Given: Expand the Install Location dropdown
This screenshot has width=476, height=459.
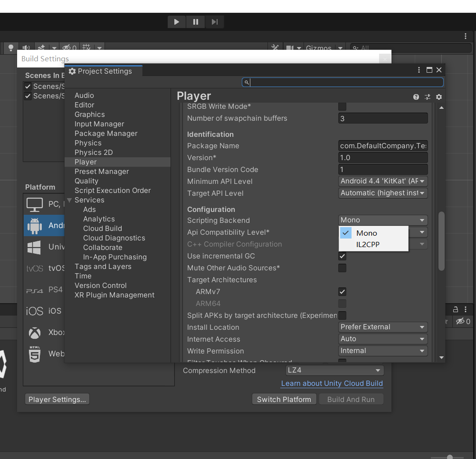Looking at the screenshot, I should [x=383, y=327].
